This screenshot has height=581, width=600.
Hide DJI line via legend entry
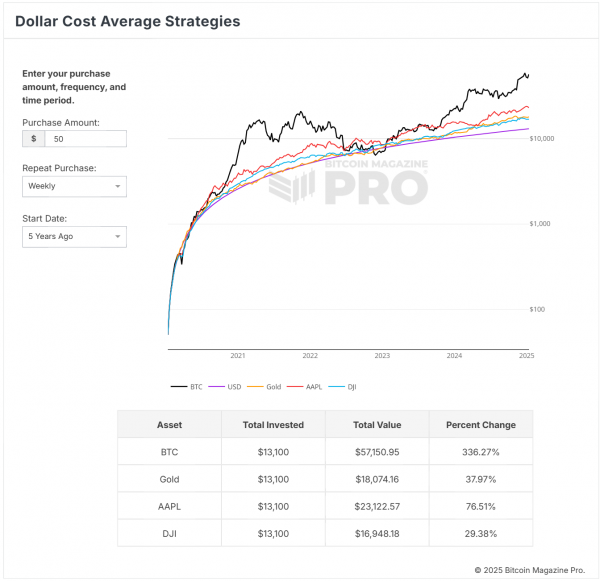pyautogui.click(x=342, y=387)
